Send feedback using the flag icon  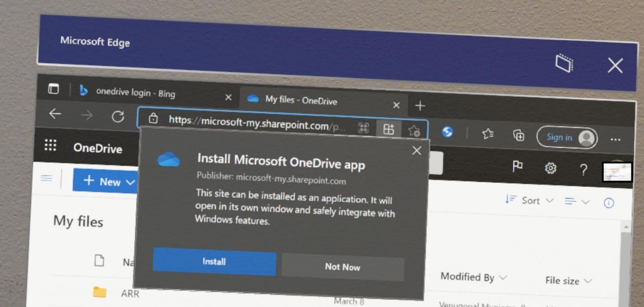(518, 167)
